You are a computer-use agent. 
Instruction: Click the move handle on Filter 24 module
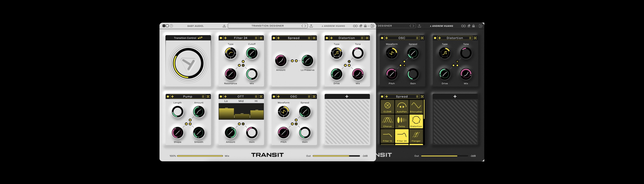[x=225, y=38]
